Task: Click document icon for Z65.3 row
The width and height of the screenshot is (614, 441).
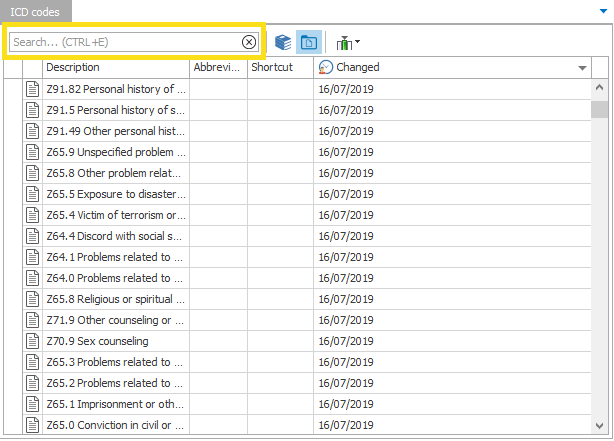Action: 33,362
